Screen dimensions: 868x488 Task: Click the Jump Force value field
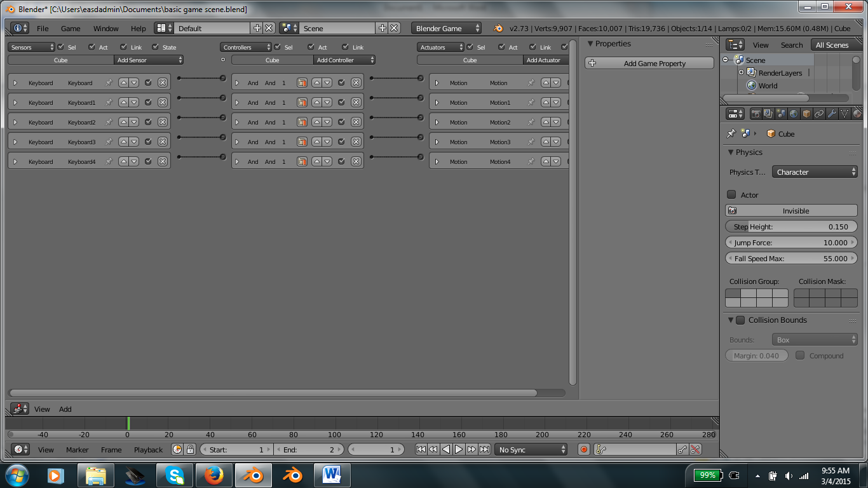[791, 242]
